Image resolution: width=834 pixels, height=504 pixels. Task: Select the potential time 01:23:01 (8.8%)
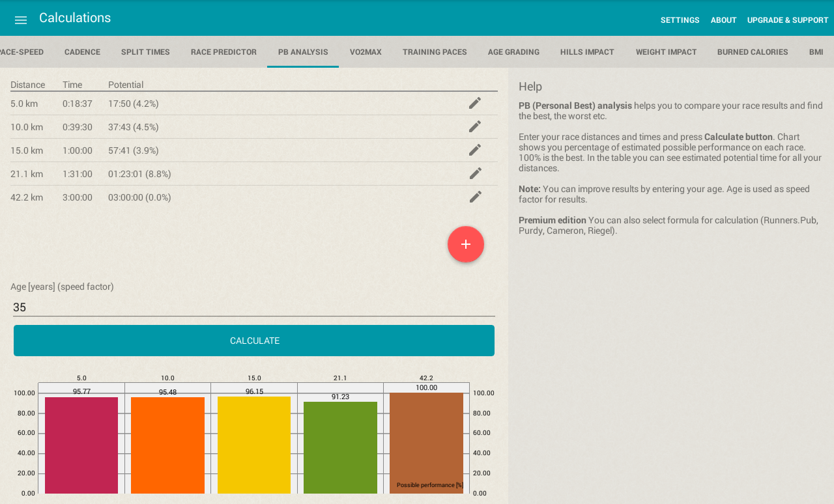139,174
